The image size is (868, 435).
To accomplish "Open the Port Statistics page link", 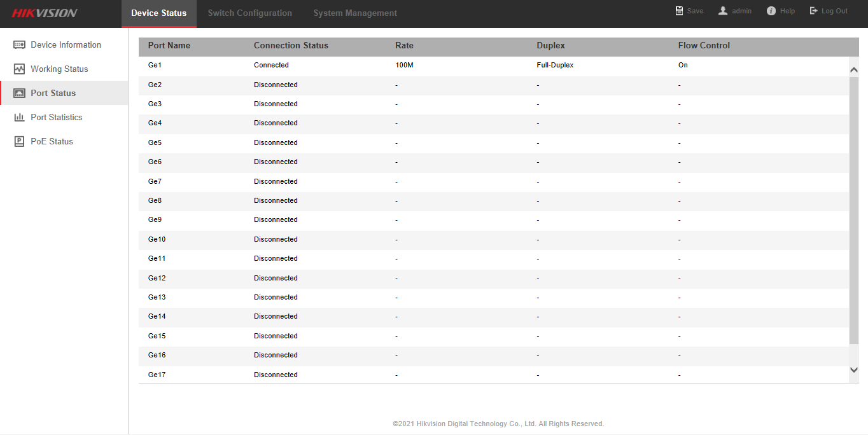I will [x=57, y=118].
